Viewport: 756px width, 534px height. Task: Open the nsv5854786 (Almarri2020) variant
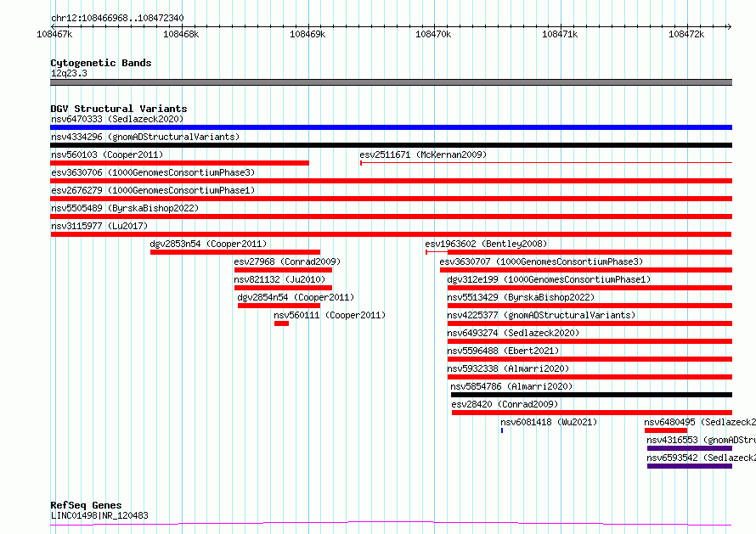(x=511, y=386)
